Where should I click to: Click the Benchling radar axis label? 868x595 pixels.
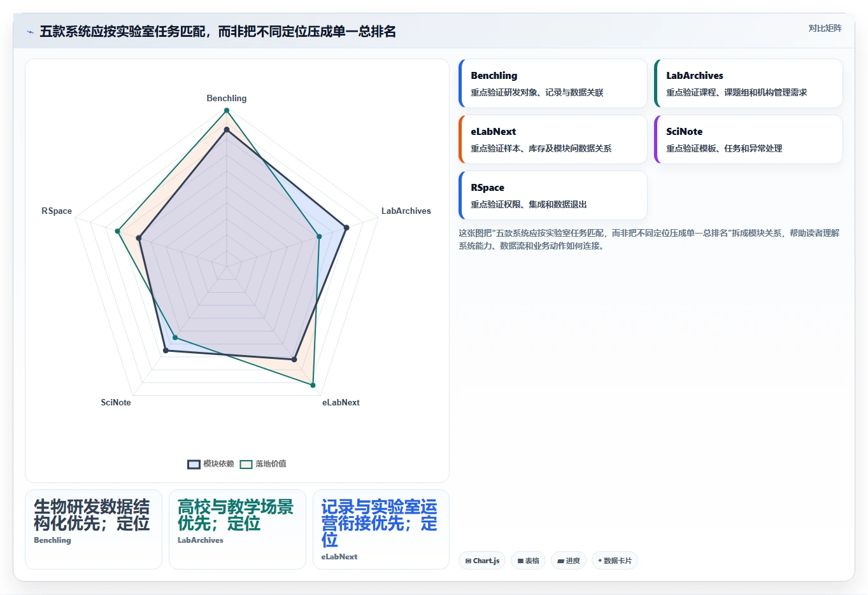tap(227, 98)
